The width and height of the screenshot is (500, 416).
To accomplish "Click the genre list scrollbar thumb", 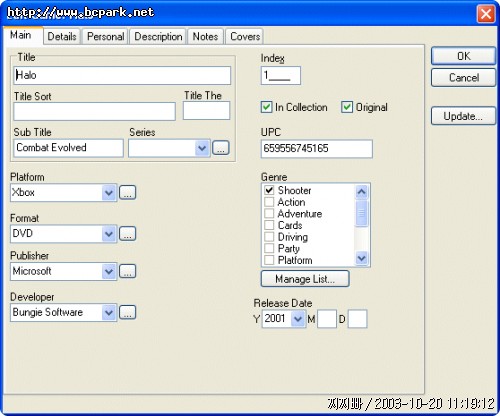I will [362, 213].
